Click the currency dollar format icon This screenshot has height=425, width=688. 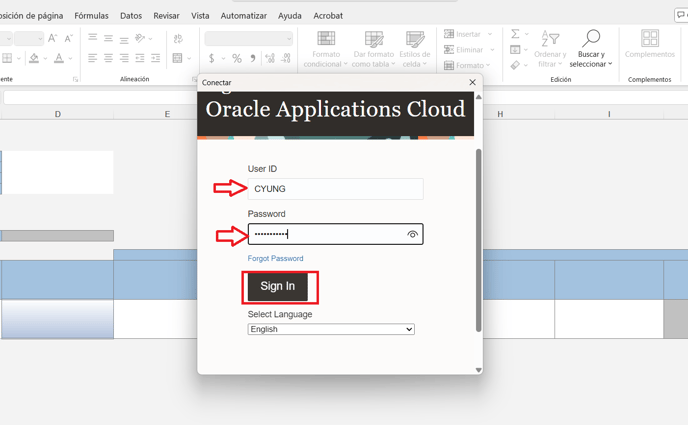click(x=212, y=59)
